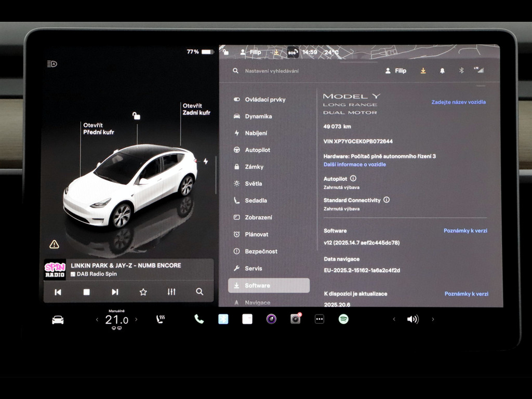This screenshot has height=399, width=532.
Task: Open the Bluetooth app in bottom bar
Action: coord(223,319)
